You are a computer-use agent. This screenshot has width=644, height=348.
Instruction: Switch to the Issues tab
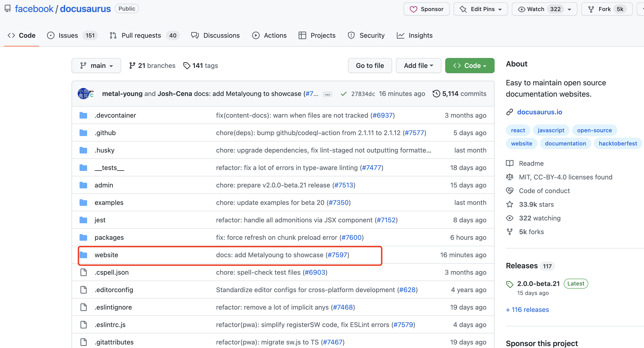[x=72, y=35]
